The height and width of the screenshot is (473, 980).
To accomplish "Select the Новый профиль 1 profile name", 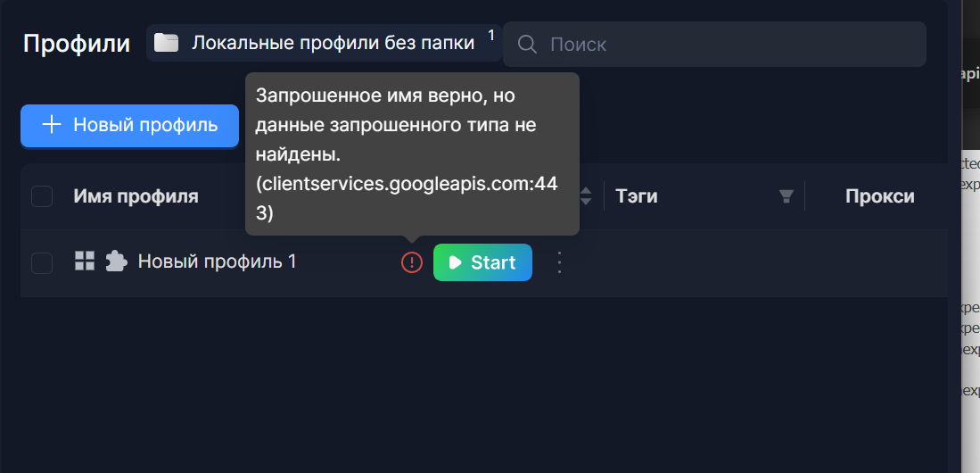I will click(217, 261).
